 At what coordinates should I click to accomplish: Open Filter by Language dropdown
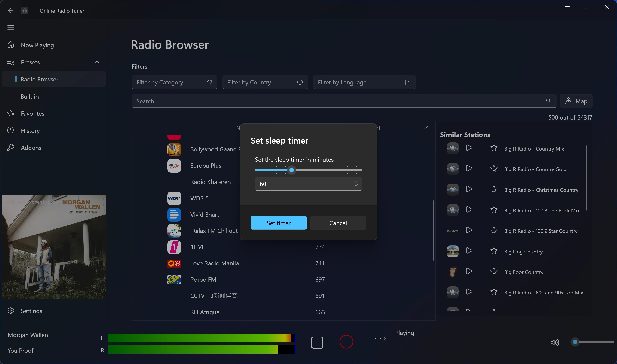(x=364, y=82)
